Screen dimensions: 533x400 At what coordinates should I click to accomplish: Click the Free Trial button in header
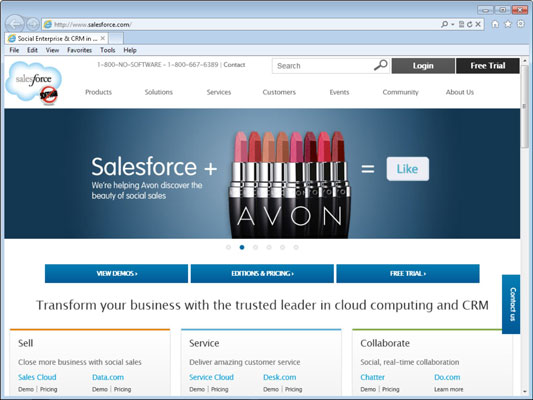[x=488, y=66]
